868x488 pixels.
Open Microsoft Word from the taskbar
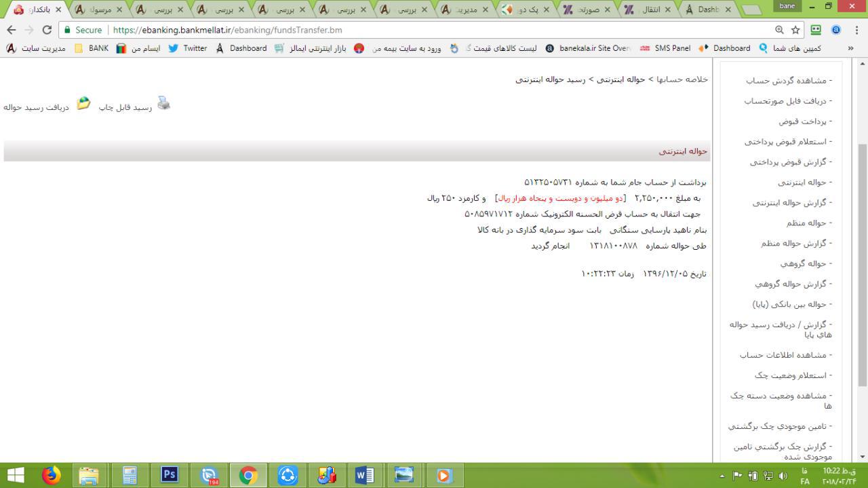[364, 474]
